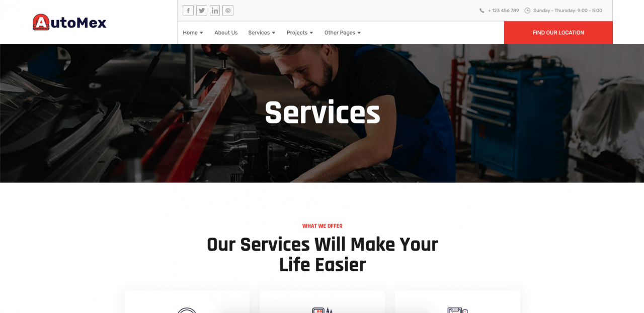This screenshot has width=644, height=313.
Task: Open the Twitter social icon
Action: pyautogui.click(x=202, y=11)
